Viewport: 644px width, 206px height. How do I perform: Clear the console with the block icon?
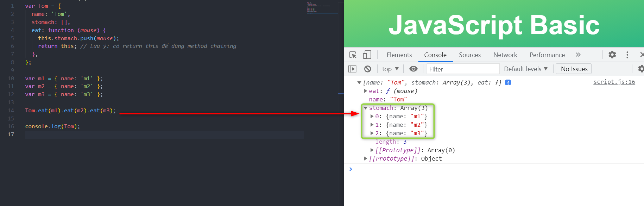(368, 69)
